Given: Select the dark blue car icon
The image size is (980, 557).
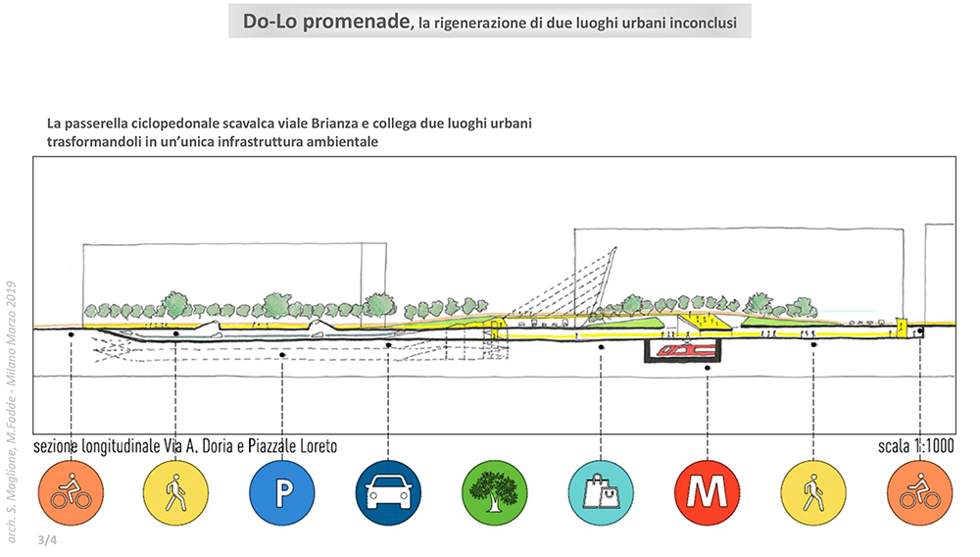Looking at the screenshot, I should point(388,492).
